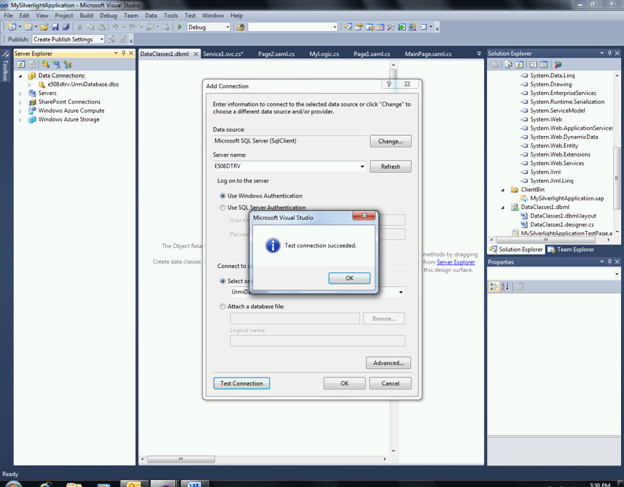Viewport: 624px width, 487px height.
Task: Click Server Explorer's Connect to Server icon
Action: click(57, 64)
